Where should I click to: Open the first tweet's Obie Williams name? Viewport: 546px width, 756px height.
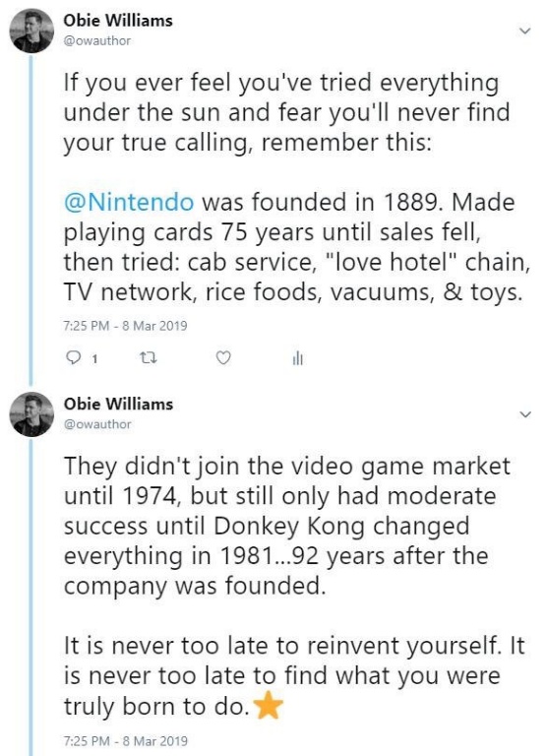(118, 21)
